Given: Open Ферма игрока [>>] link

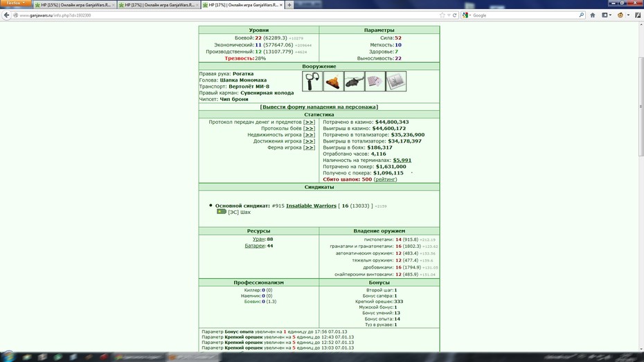Looking at the screenshot, I should pos(310,147).
